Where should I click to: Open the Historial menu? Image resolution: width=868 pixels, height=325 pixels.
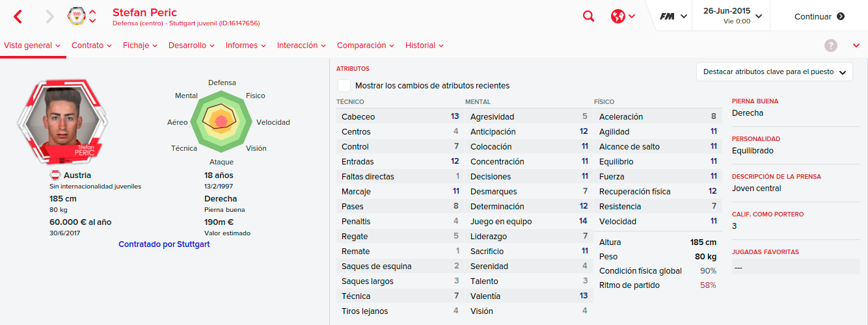tap(424, 45)
